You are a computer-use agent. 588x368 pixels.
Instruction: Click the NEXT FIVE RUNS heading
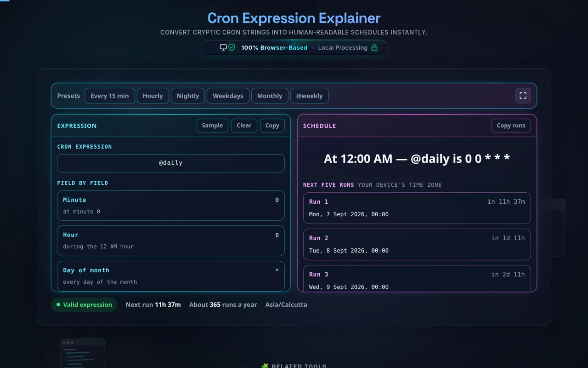pos(328,185)
